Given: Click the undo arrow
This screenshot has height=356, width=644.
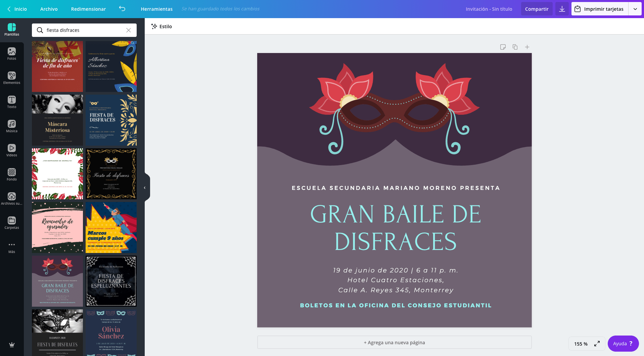Looking at the screenshot, I should [122, 9].
